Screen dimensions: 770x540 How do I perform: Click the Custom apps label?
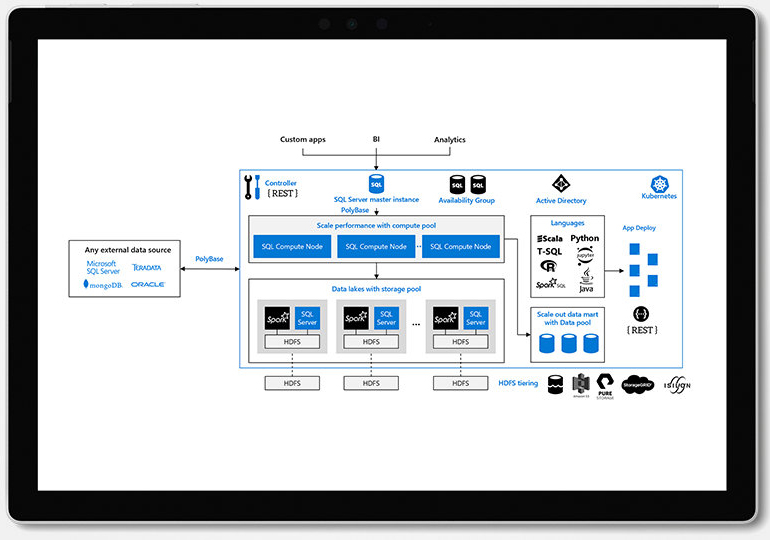(303, 140)
